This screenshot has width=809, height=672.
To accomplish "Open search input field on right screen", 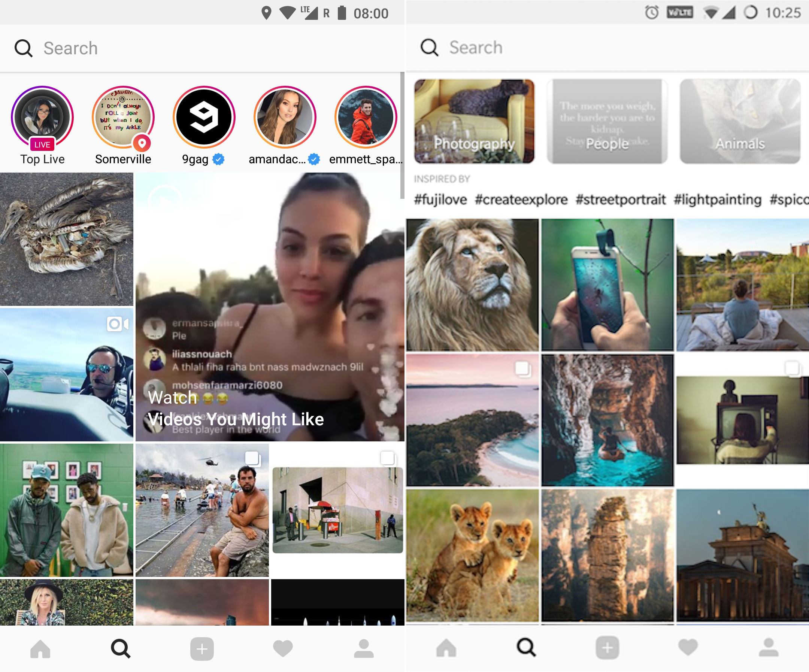I will pos(607,48).
